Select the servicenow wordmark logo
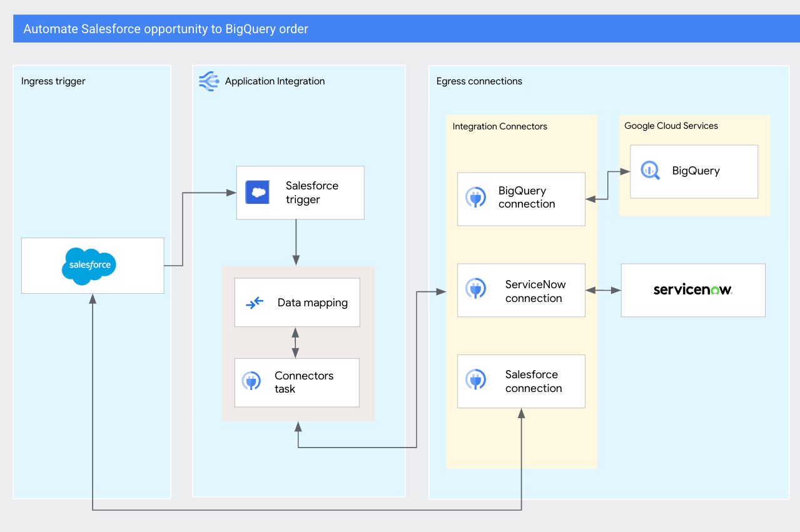Viewport: 800px width, 532px height. [x=692, y=289]
